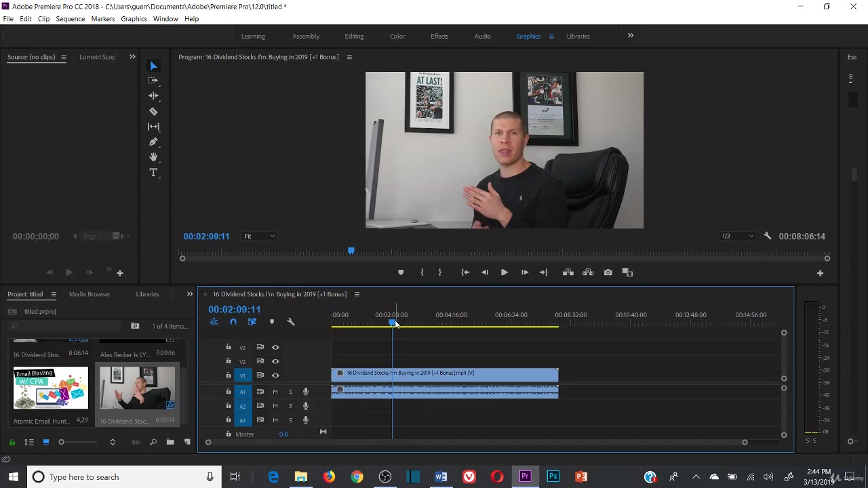Export frame with camera icon
This screenshot has width=868, height=488.
coord(608,272)
